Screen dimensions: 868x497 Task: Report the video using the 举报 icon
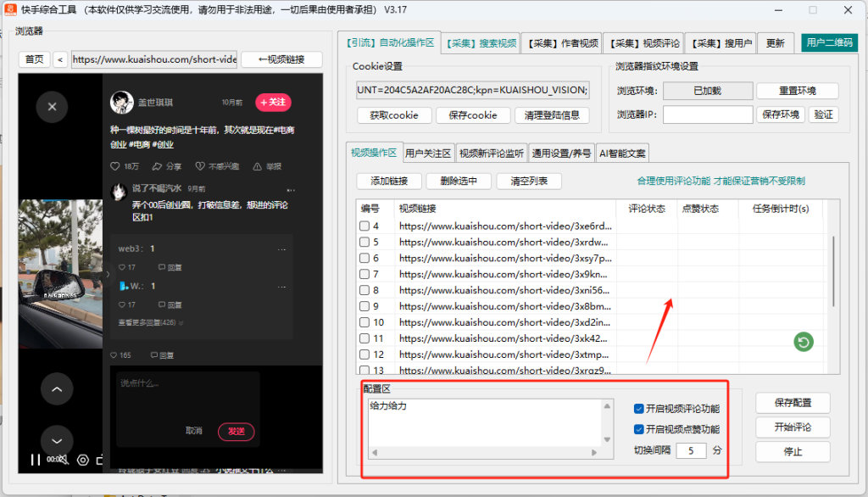point(257,166)
